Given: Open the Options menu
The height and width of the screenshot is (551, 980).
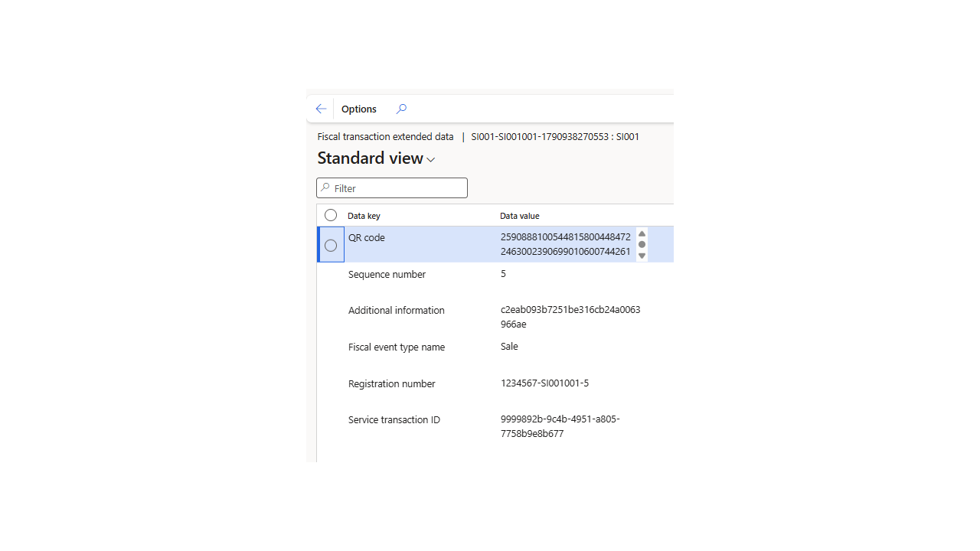Looking at the screenshot, I should click(359, 109).
